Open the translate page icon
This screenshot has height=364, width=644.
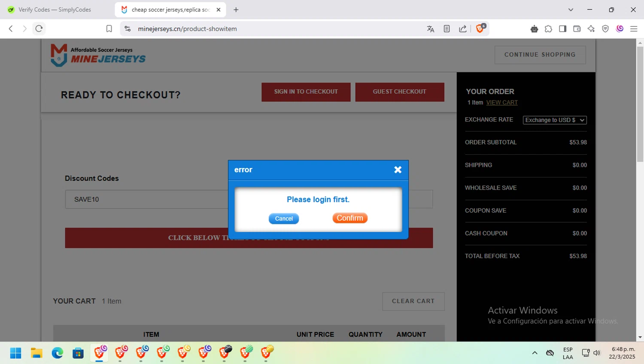click(x=431, y=29)
